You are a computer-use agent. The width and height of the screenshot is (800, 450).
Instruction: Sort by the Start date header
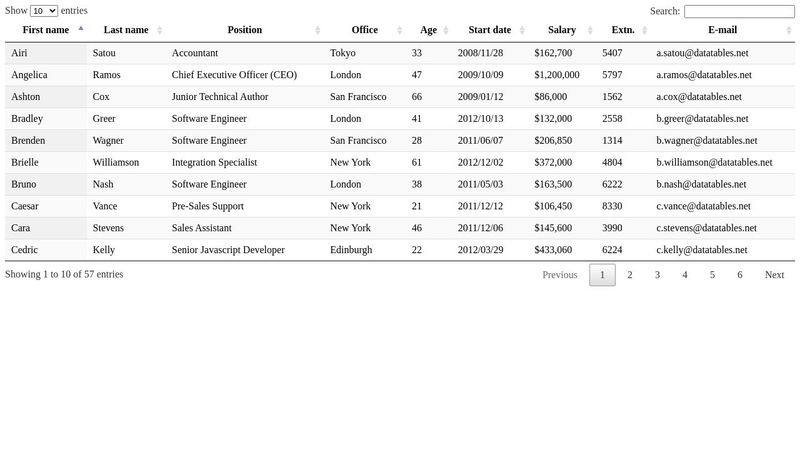[x=490, y=30]
